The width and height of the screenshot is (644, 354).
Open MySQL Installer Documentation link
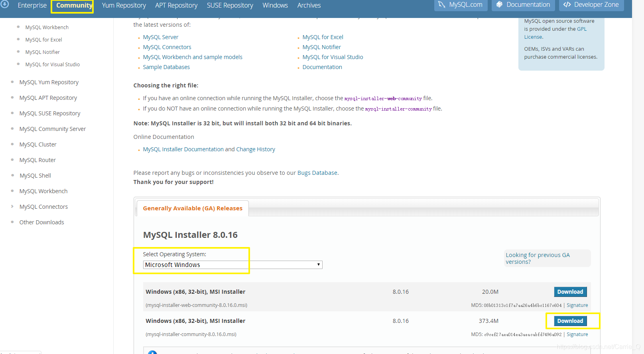183,149
